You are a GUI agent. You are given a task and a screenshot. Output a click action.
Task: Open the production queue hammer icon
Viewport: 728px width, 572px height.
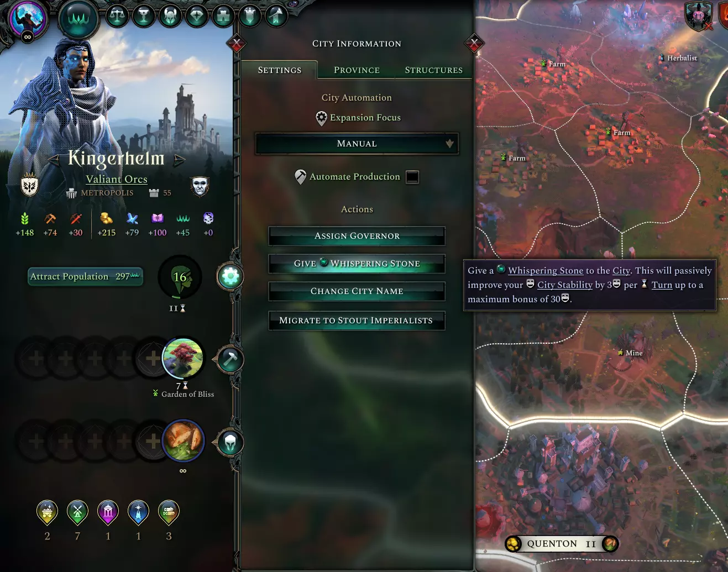230,359
